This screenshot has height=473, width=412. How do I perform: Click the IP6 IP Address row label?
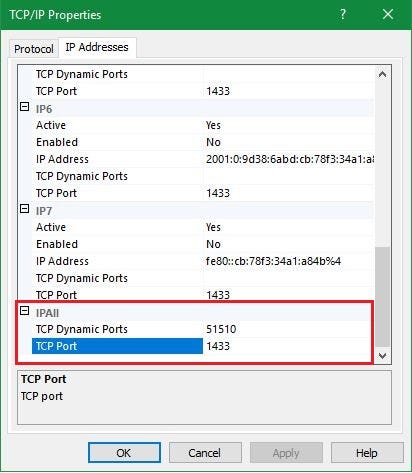click(x=62, y=159)
